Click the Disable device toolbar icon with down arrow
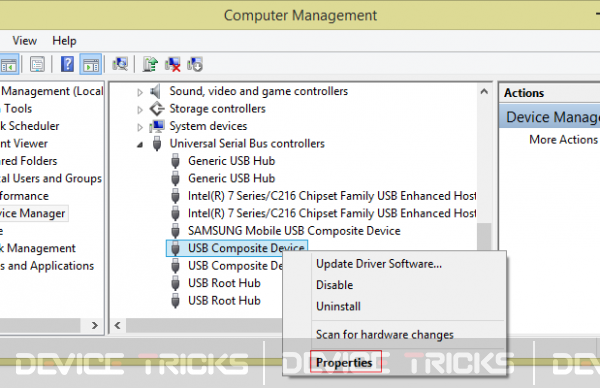The height and width of the screenshot is (388, 600). coord(195,64)
